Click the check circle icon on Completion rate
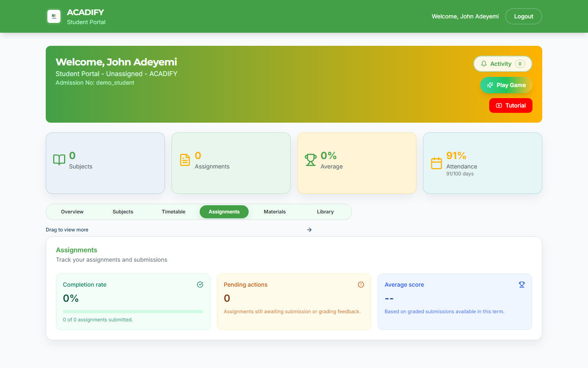This screenshot has height=368, width=588. point(200,285)
